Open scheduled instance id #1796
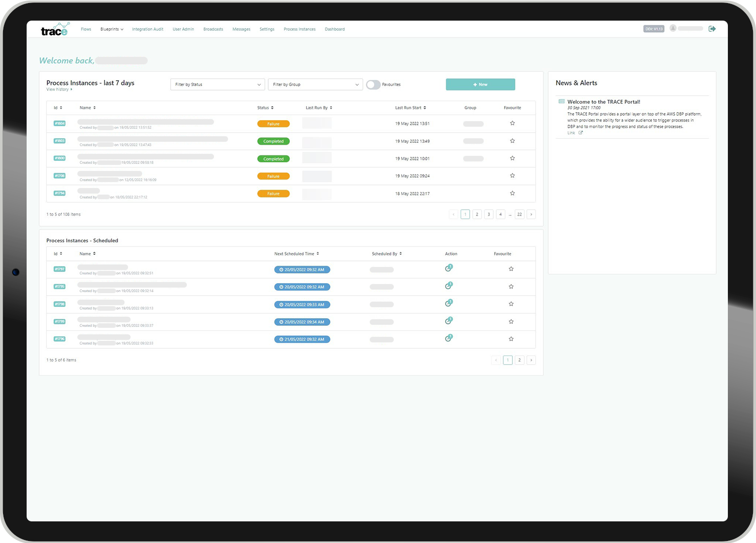The width and height of the screenshot is (756, 543). 60,339
